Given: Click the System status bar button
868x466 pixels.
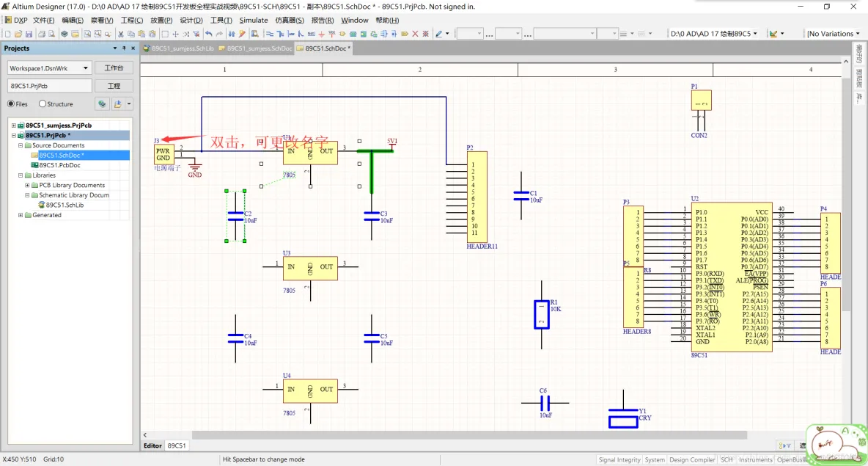Looking at the screenshot, I should [655, 460].
